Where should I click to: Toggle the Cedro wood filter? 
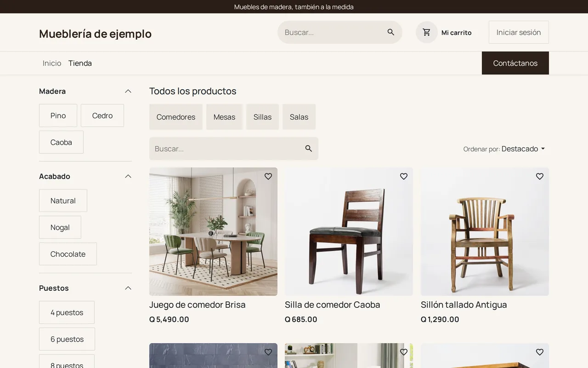102,115
